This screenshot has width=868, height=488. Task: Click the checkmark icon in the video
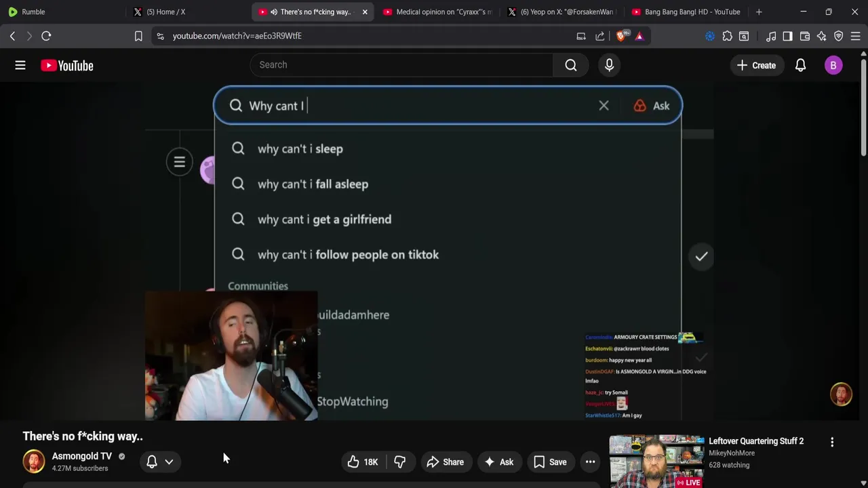tap(701, 256)
